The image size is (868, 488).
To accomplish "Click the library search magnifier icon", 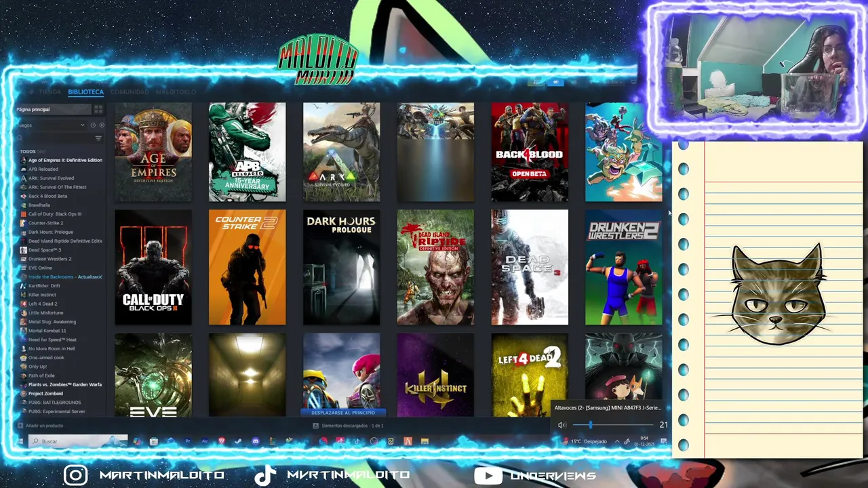I will click(x=20, y=138).
